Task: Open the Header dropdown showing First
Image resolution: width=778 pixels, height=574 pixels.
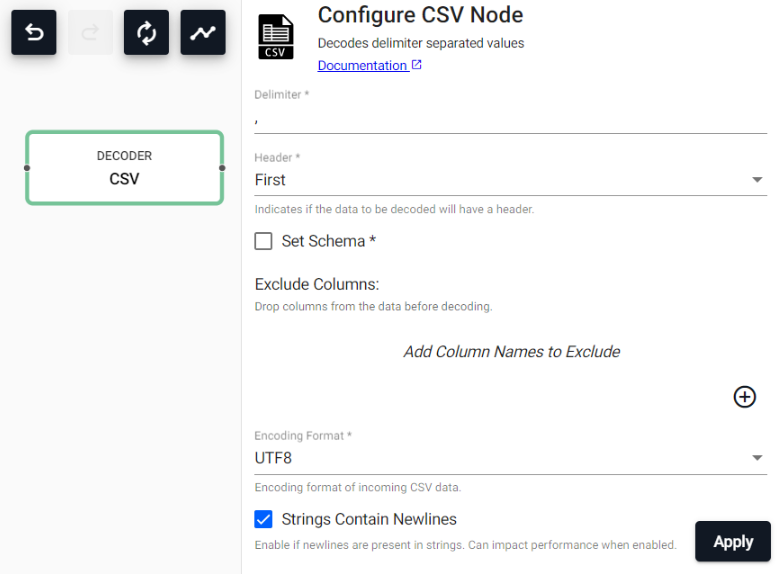Action: coord(510,180)
